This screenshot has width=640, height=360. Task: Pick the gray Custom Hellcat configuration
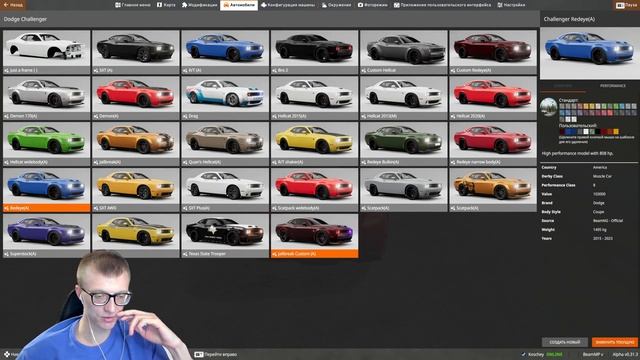tap(404, 52)
